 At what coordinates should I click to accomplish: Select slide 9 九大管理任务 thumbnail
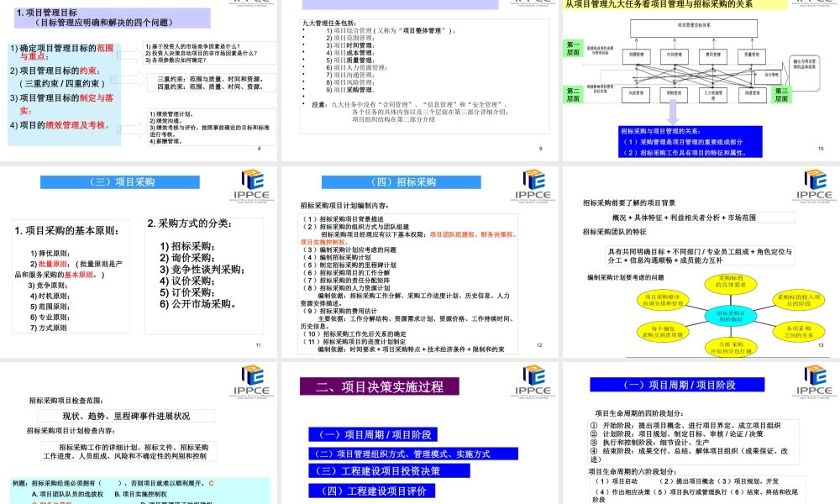[x=420, y=79]
